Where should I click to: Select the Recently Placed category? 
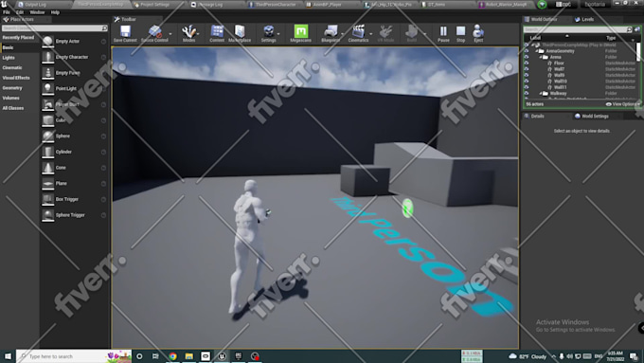(18, 37)
